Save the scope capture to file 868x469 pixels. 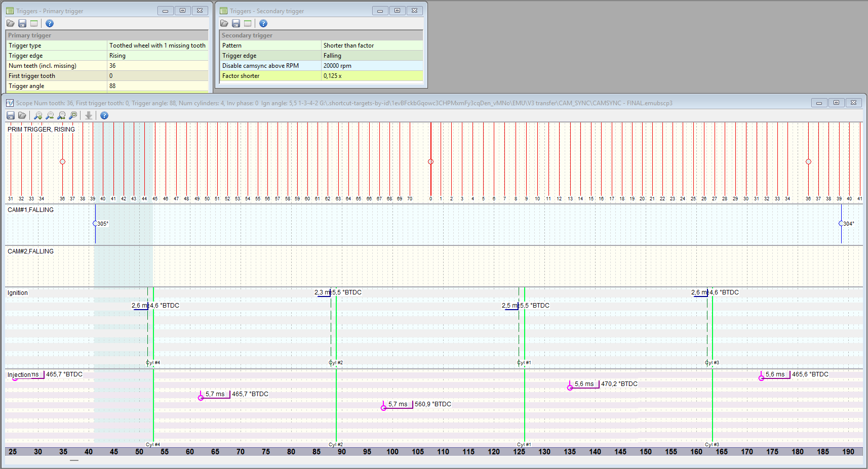coord(10,115)
